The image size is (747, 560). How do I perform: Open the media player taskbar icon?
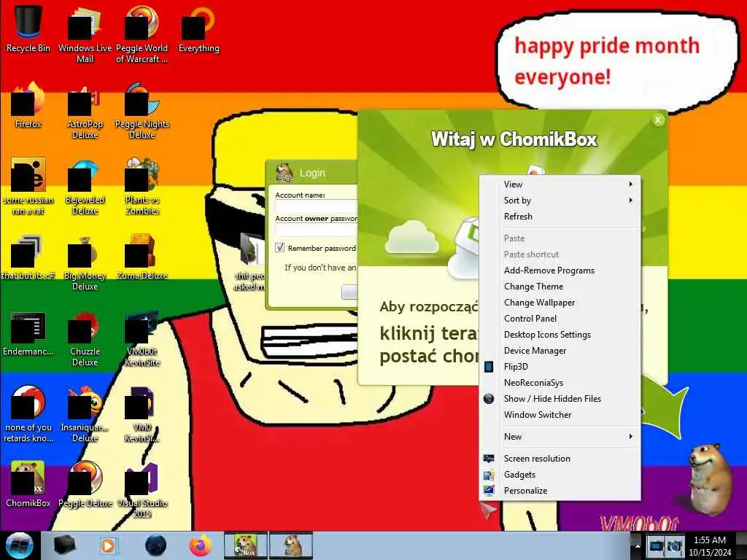pyautogui.click(x=108, y=545)
